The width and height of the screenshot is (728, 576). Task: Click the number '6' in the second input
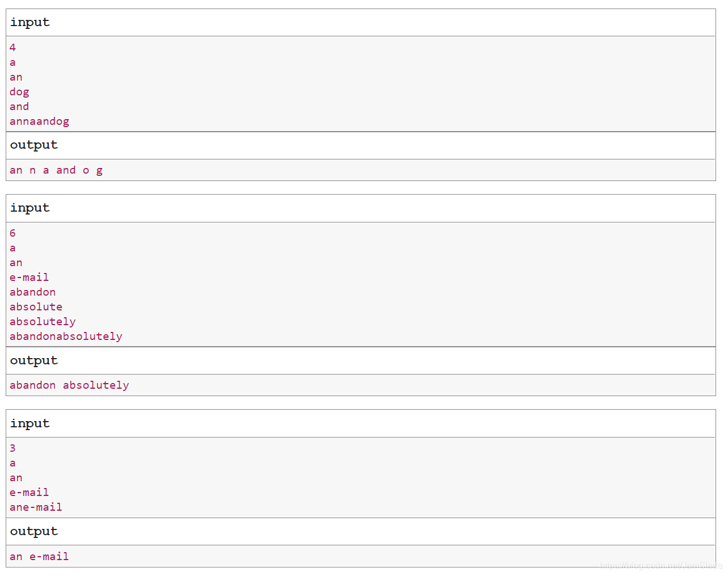[x=12, y=233]
